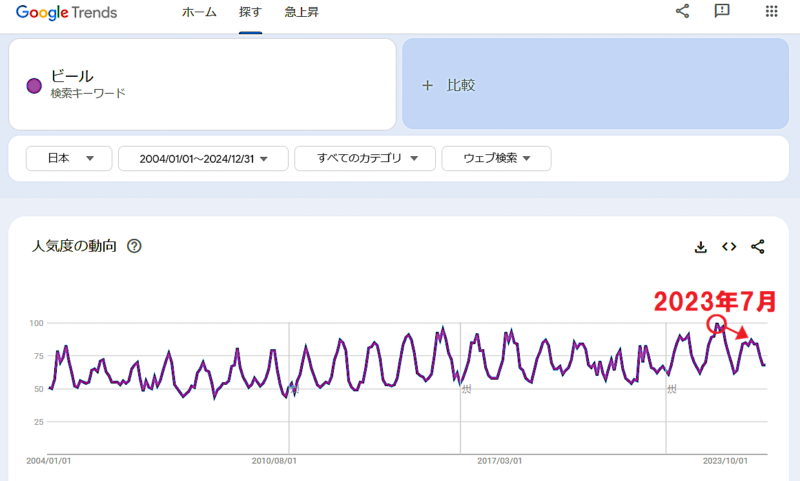Click the purple ビール color dot
The width and height of the screenshot is (800, 481).
pyautogui.click(x=34, y=85)
